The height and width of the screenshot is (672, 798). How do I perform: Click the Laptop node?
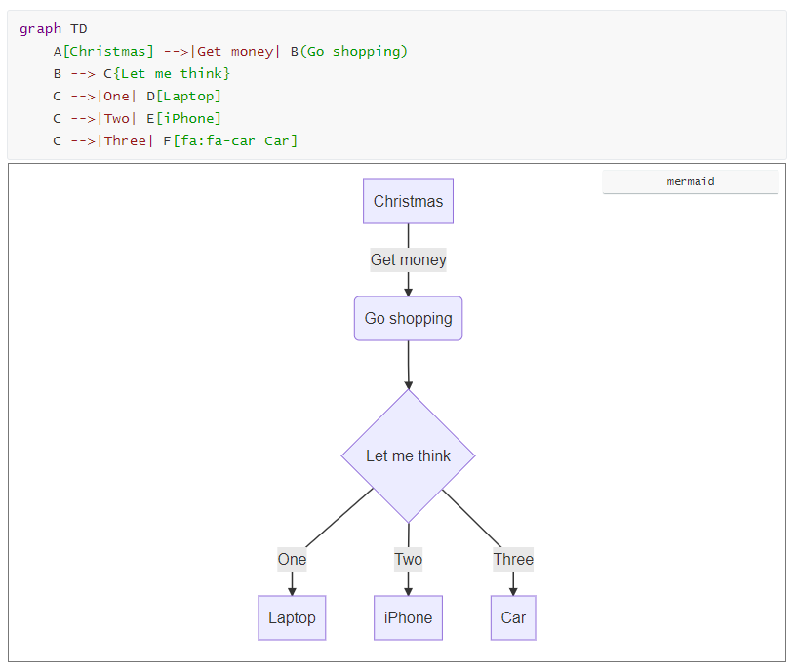tap(292, 617)
